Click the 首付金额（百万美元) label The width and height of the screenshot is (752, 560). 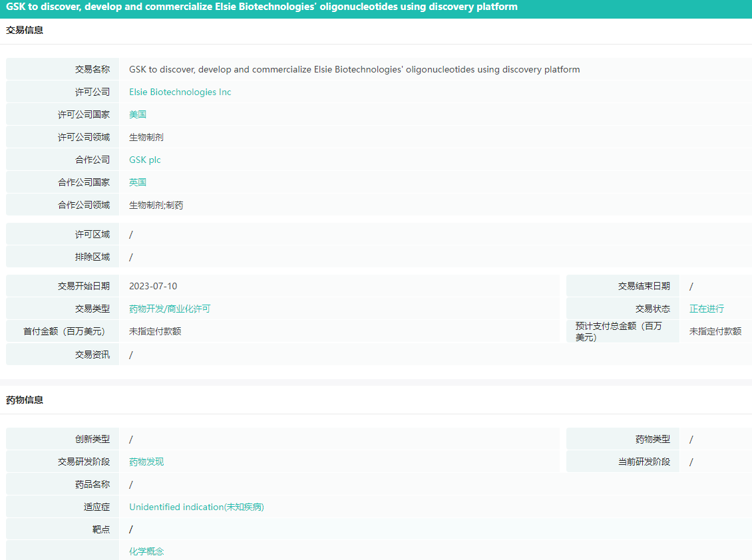point(64,331)
